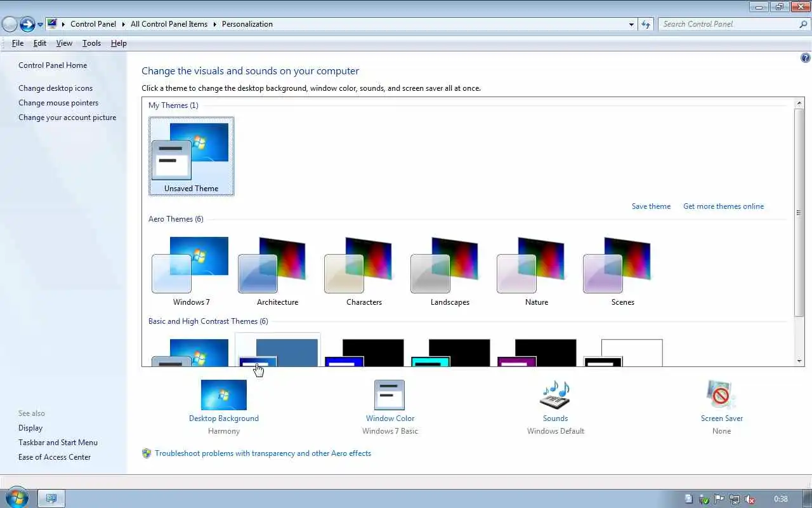812x508 pixels.
Task: Click the Personalization breadcrumb
Action: coord(247,24)
